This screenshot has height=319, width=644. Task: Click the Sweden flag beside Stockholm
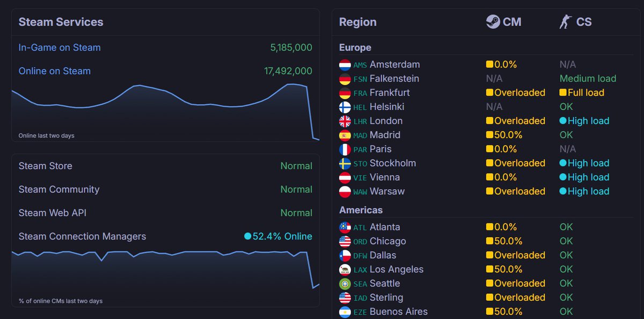tap(345, 163)
